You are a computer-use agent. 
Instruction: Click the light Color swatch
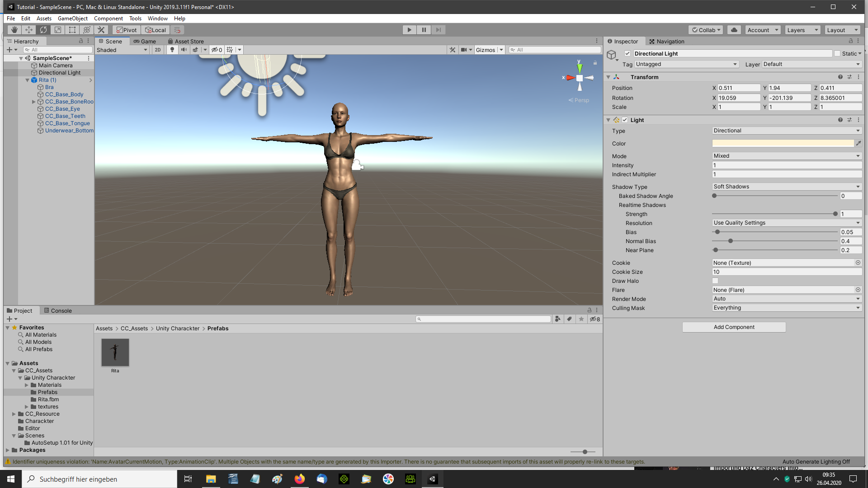pos(783,143)
